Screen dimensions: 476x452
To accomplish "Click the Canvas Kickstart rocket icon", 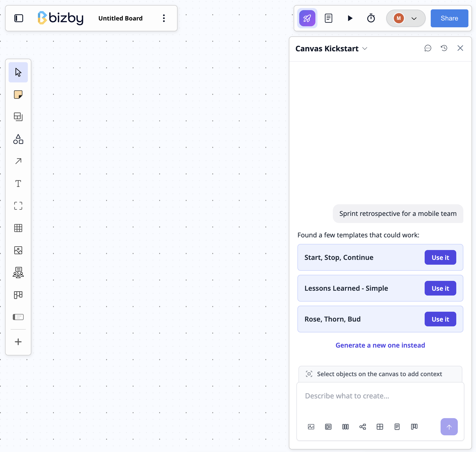I will pos(307,18).
